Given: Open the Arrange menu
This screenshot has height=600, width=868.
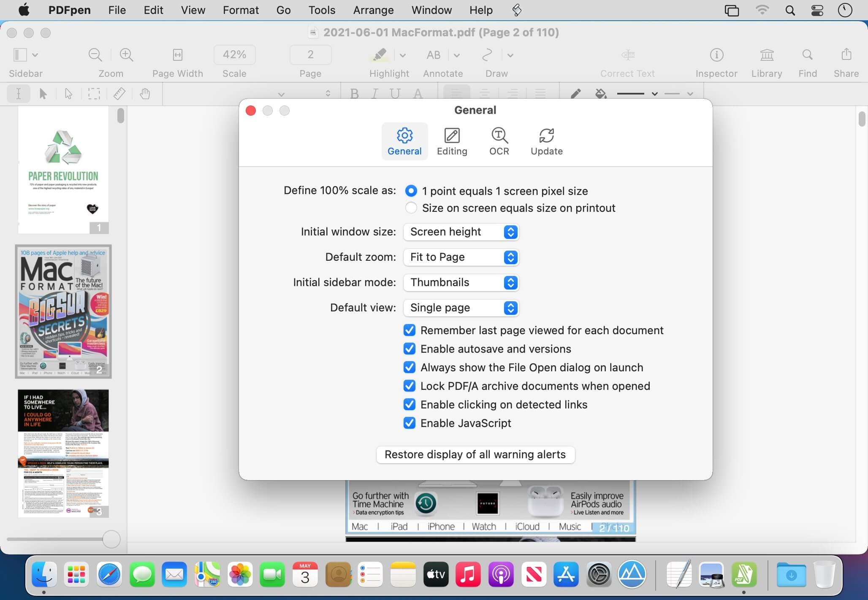Looking at the screenshot, I should (373, 10).
